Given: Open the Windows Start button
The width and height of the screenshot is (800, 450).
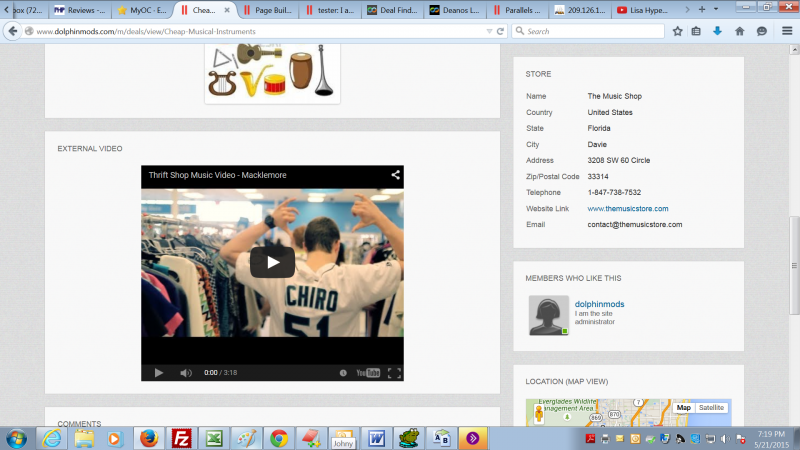Looking at the screenshot, I should click(x=16, y=438).
